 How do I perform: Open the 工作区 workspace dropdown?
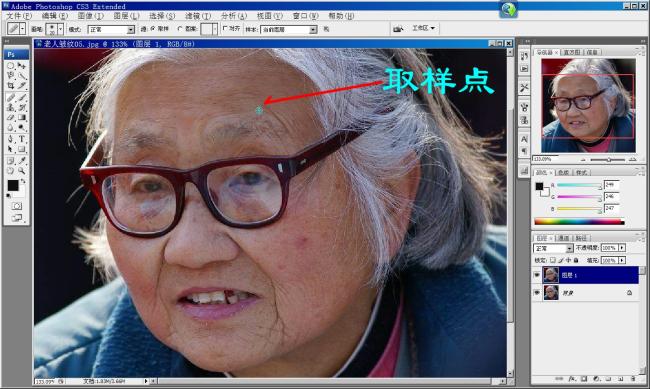coord(423,28)
